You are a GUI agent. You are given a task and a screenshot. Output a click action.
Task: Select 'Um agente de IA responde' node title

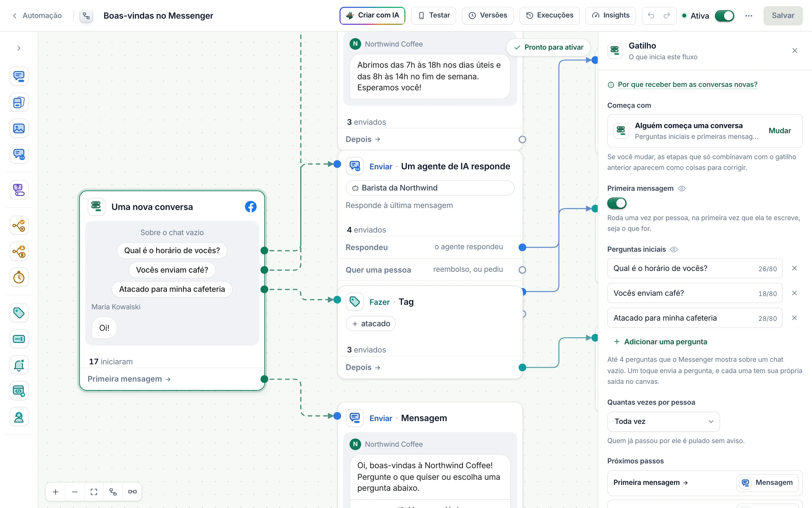point(455,166)
